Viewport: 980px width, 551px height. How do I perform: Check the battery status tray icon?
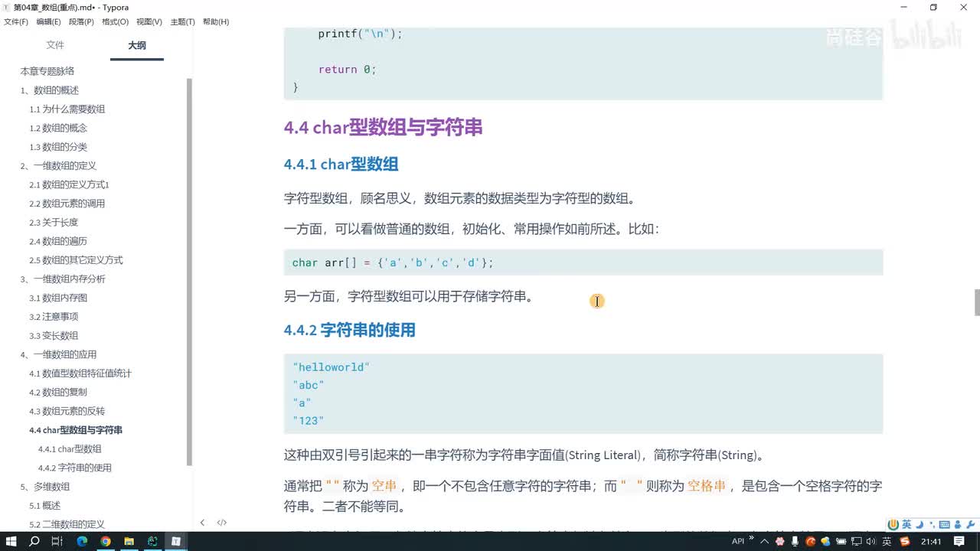[x=841, y=541]
